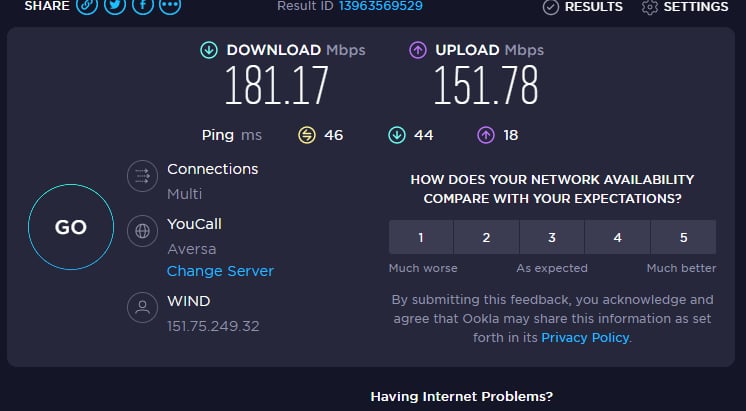Click the globe icon next to YouCall
746x411 pixels.
[142, 231]
